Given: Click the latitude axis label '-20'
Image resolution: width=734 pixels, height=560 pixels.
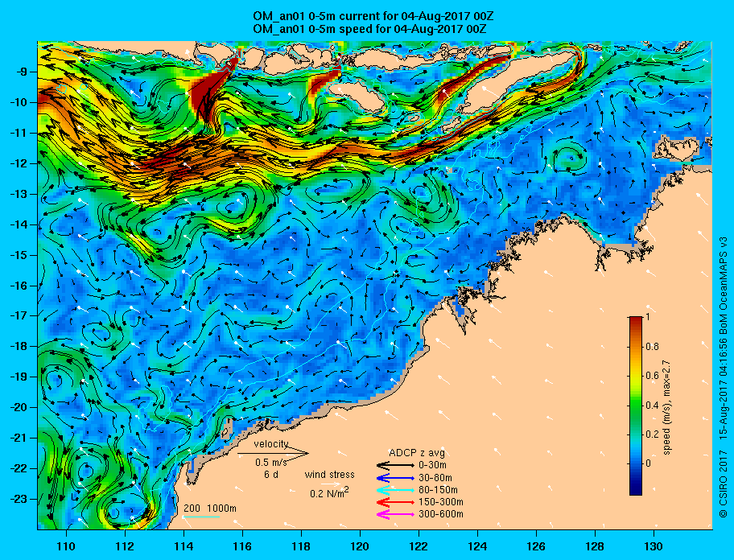Looking at the screenshot, I should click(19, 407).
